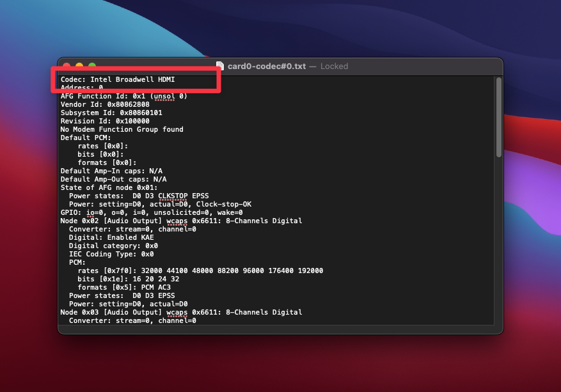Screen dimensions: 561x392
Task: Click the 'Node 0x03 [Audio Output]' line
Action: [181, 312]
